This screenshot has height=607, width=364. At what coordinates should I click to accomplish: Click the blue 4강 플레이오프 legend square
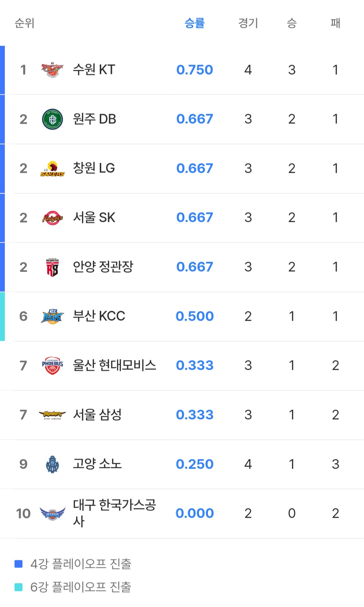click(x=19, y=564)
